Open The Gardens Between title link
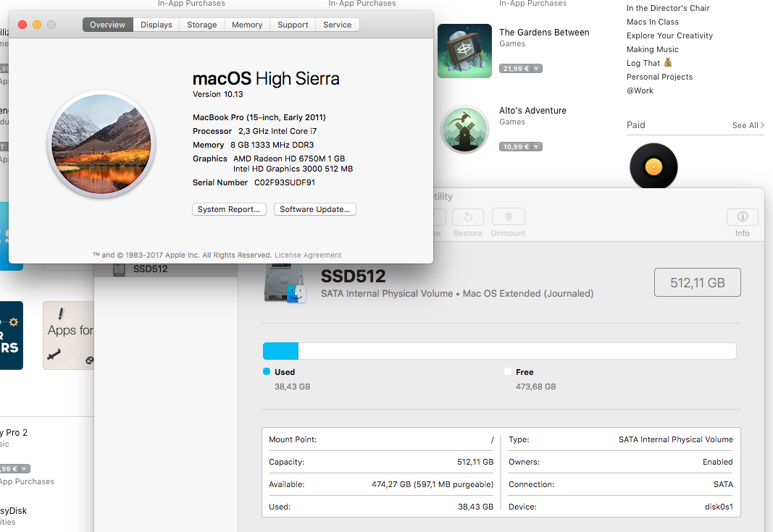 [544, 33]
